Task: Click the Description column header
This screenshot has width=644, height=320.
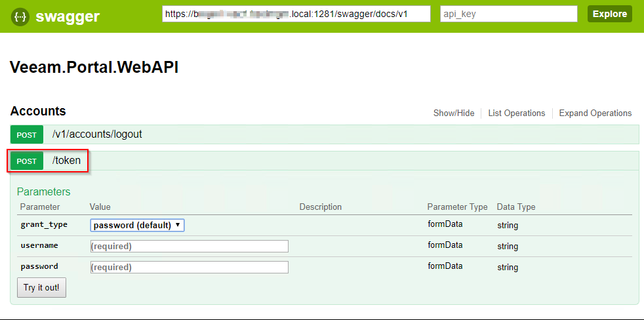Action: point(320,207)
